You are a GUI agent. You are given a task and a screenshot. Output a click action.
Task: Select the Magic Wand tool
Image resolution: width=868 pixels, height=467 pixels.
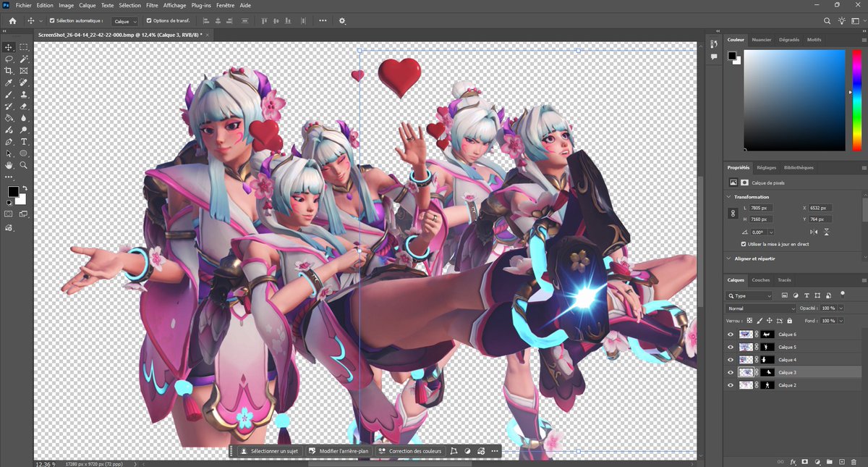pyautogui.click(x=23, y=59)
